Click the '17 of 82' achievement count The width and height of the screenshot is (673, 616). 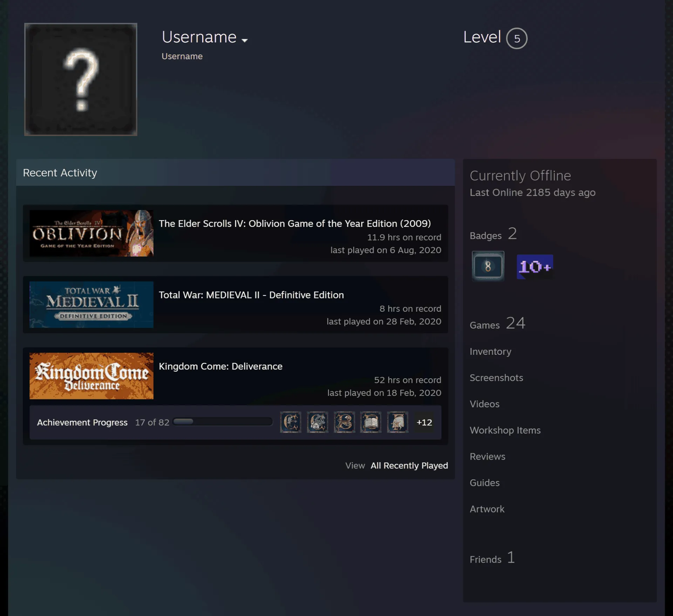[x=152, y=422]
